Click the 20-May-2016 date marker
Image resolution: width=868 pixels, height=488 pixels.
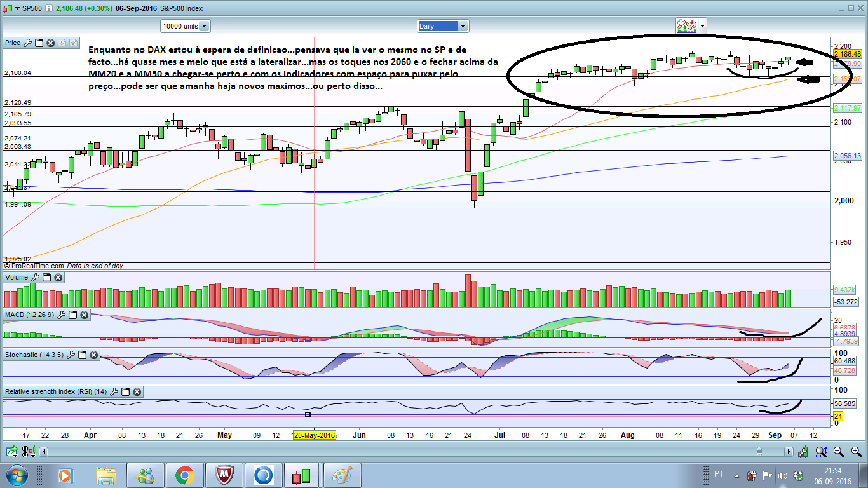(x=314, y=435)
